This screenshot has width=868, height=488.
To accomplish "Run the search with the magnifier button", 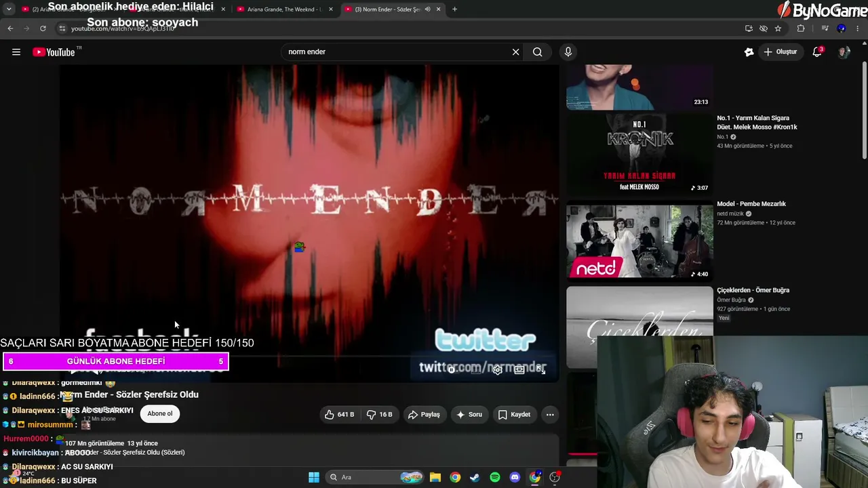I will (x=537, y=52).
